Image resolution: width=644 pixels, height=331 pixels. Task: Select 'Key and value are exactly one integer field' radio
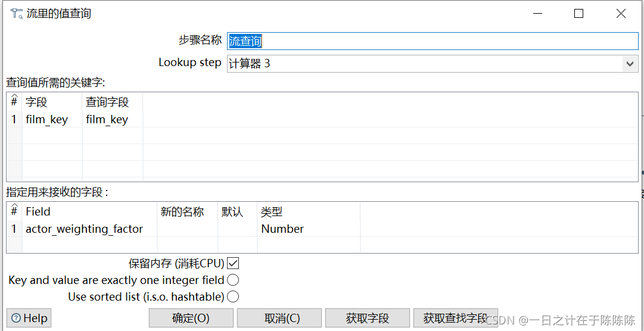coord(233,280)
